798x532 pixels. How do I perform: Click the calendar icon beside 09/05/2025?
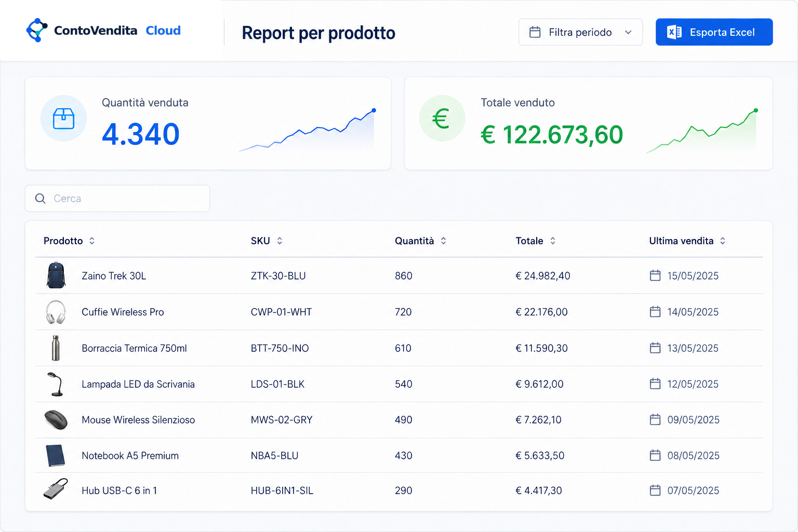click(655, 419)
